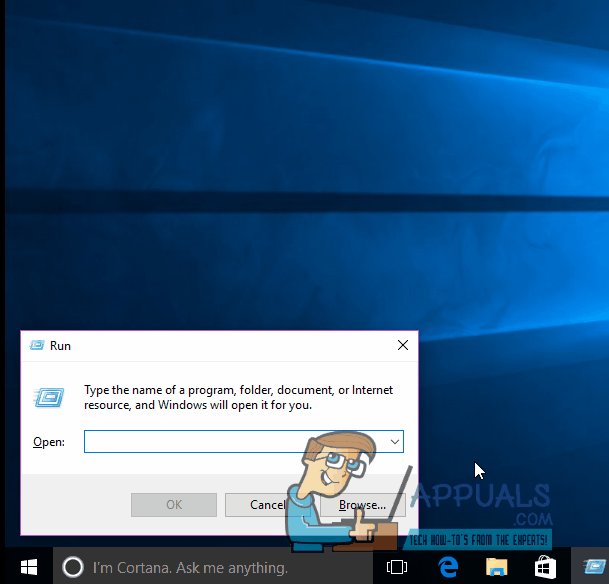The height and width of the screenshot is (584, 609).
Task: Click the Browse... button
Action: pyautogui.click(x=362, y=505)
